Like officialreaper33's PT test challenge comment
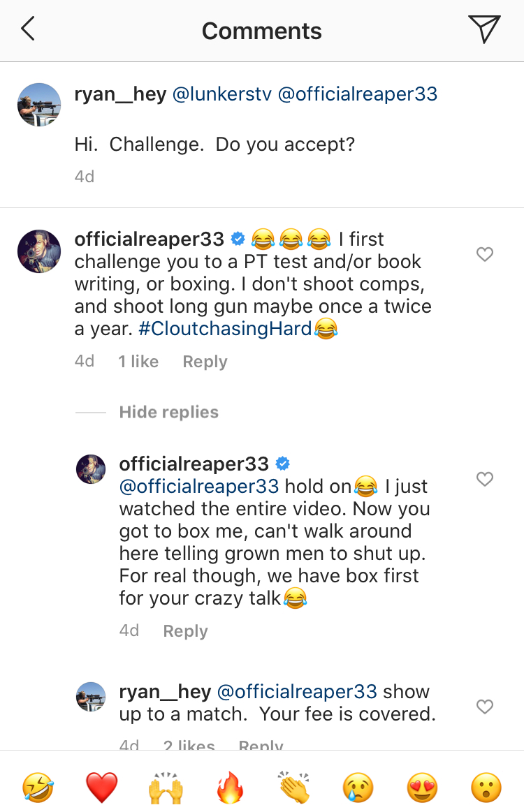Image resolution: width=524 pixels, height=812 pixels. [x=485, y=255]
